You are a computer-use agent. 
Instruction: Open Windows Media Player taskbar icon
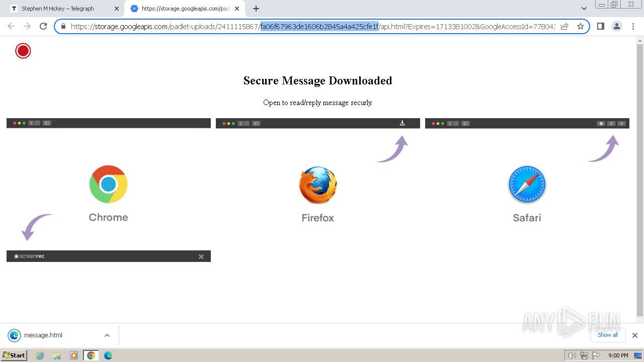(x=74, y=355)
